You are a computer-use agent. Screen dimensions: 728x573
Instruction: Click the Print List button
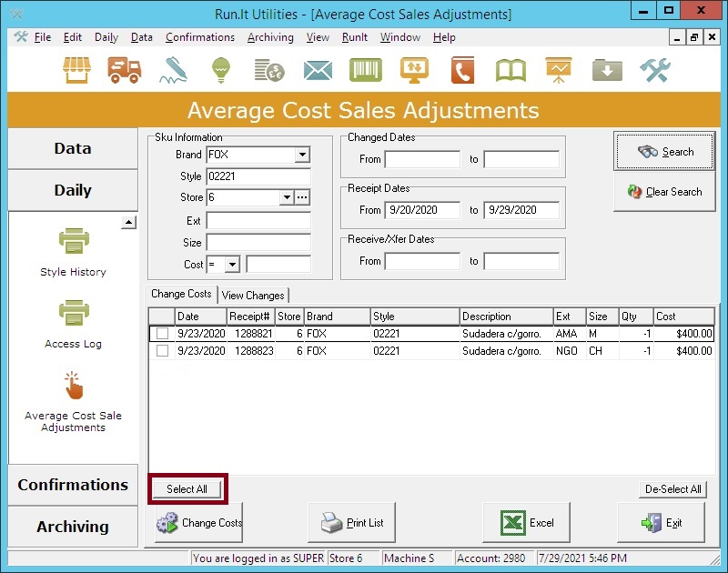click(352, 523)
